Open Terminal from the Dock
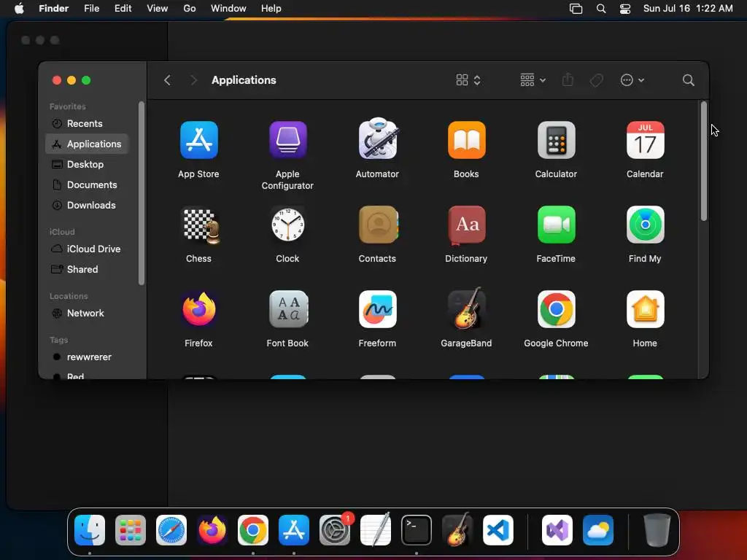 (x=417, y=530)
